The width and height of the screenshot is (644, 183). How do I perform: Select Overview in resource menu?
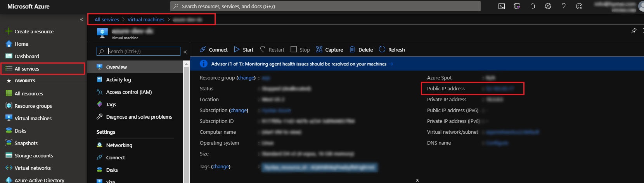click(135, 67)
